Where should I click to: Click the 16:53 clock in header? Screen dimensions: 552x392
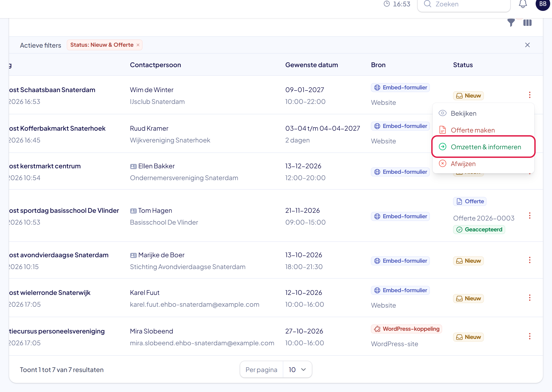click(397, 4)
